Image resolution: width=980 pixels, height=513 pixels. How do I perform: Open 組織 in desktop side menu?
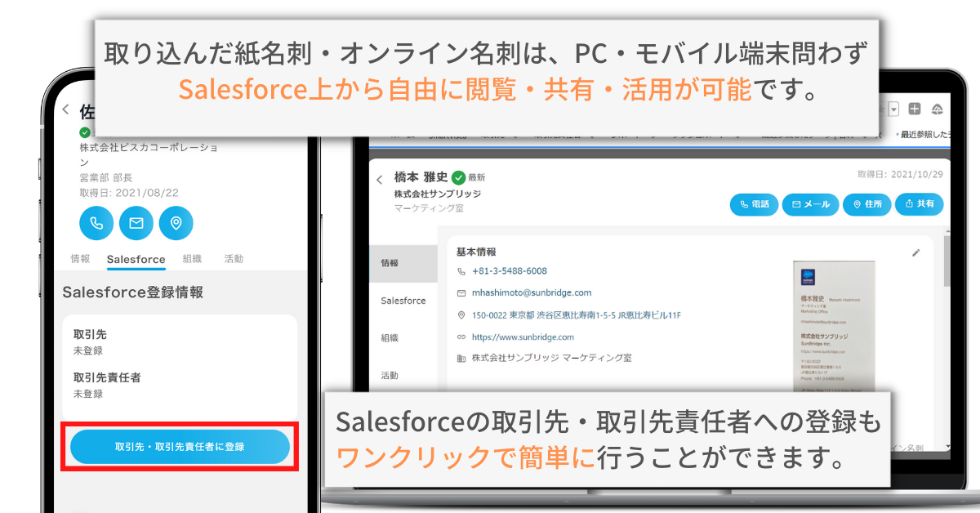[390, 338]
